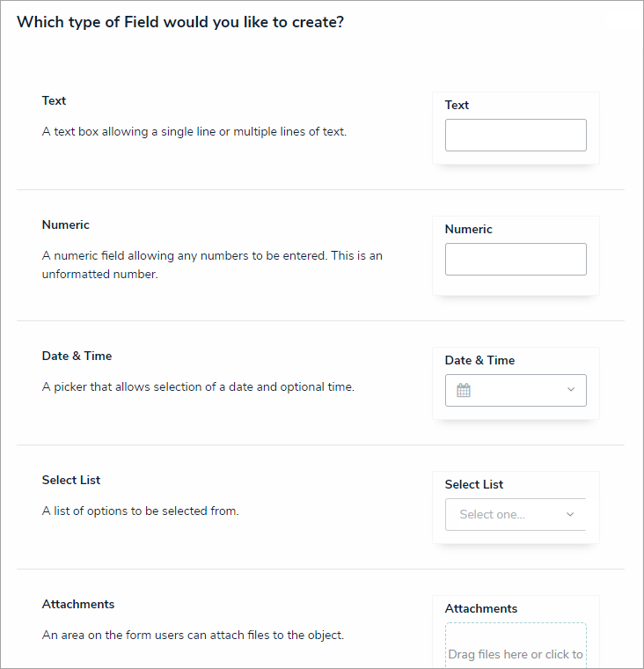Choose the Numeric field type heading
Screen dimensions: 644x669
[x=66, y=224]
